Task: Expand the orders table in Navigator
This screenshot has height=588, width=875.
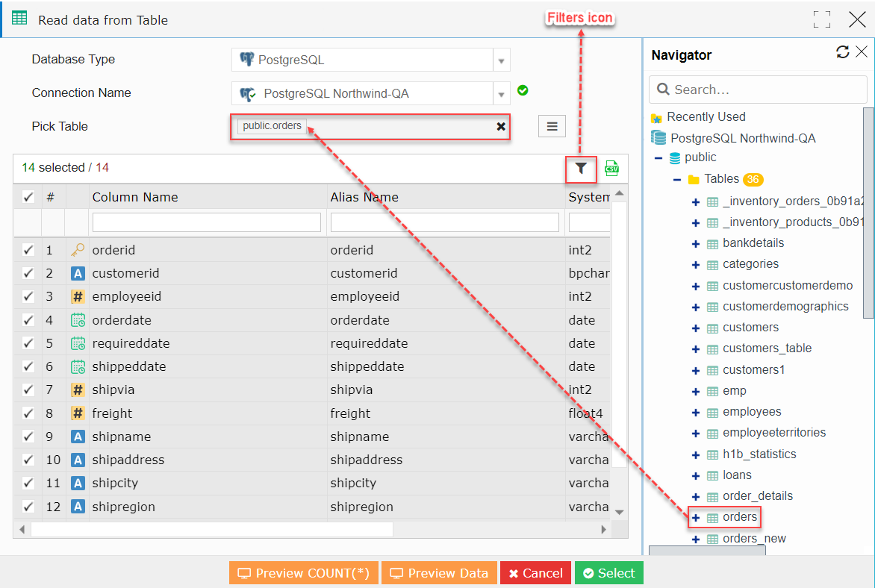Action: (695, 516)
